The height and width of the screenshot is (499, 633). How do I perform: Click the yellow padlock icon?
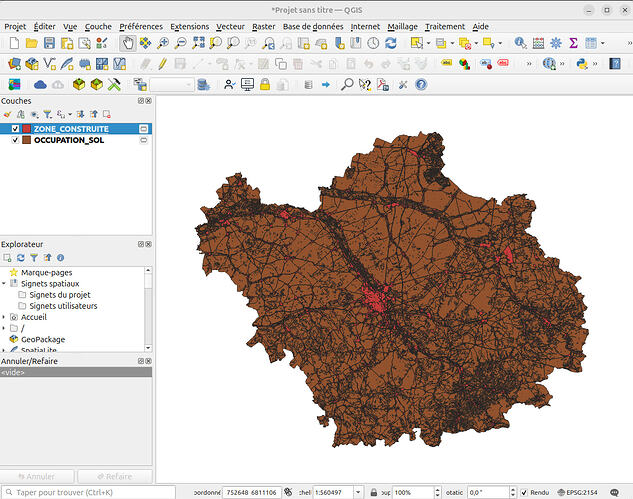tap(265, 84)
